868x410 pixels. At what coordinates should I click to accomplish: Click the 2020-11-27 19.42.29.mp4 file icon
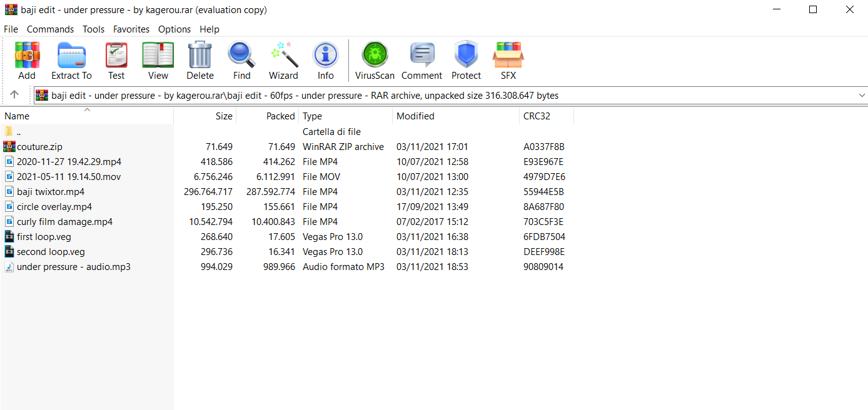(9, 162)
